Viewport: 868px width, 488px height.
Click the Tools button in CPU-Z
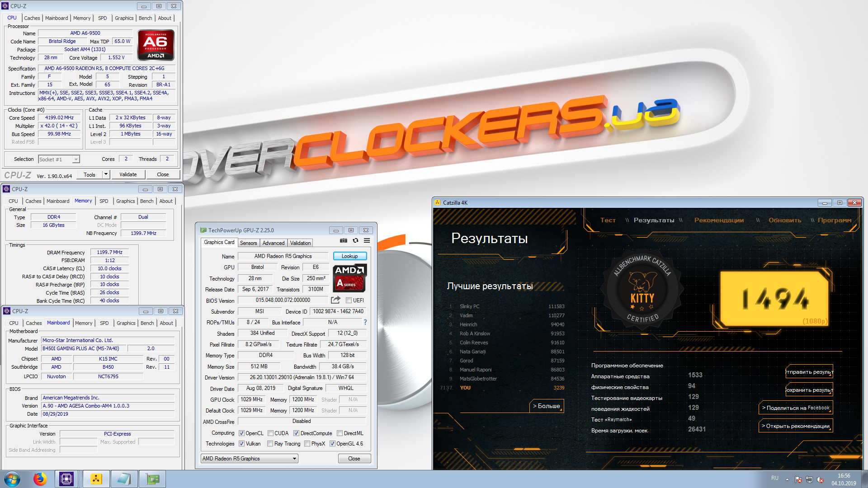click(90, 174)
